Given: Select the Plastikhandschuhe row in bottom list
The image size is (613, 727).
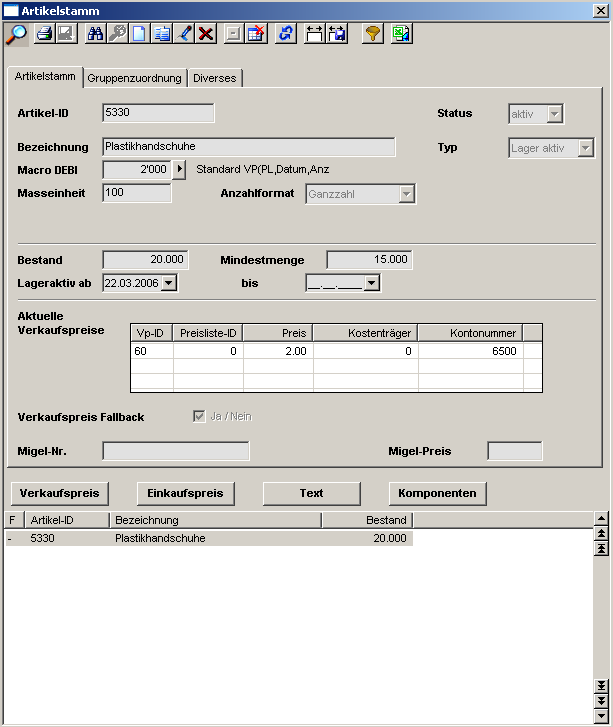Looking at the screenshot, I should pos(209,538).
